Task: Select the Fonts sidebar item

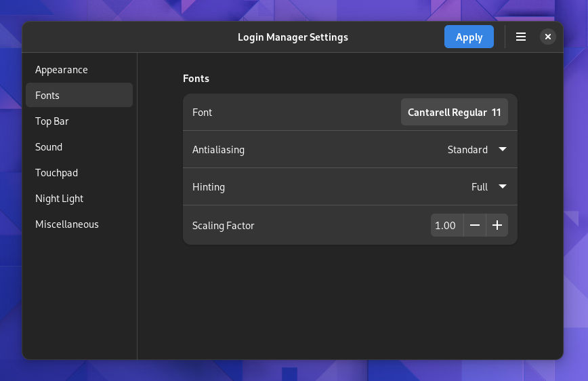Action: 47,96
